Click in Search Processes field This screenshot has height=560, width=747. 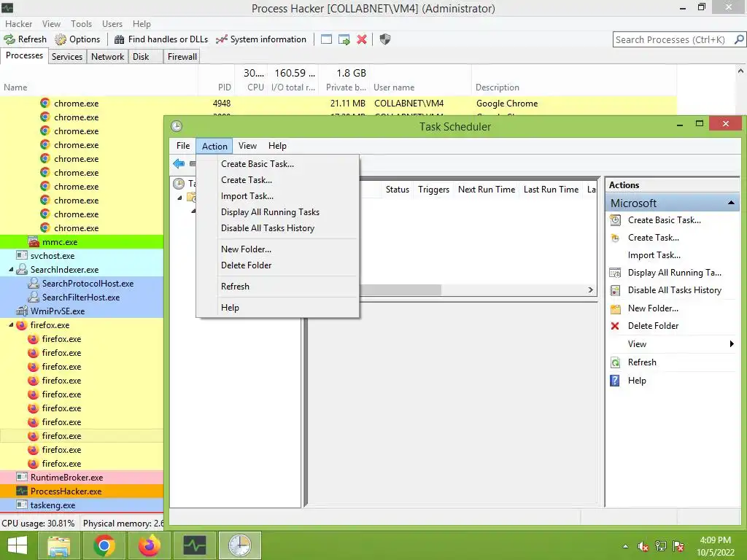(673, 39)
